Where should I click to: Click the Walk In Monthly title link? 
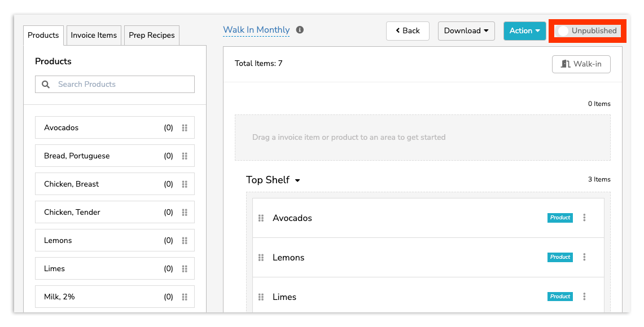click(256, 30)
